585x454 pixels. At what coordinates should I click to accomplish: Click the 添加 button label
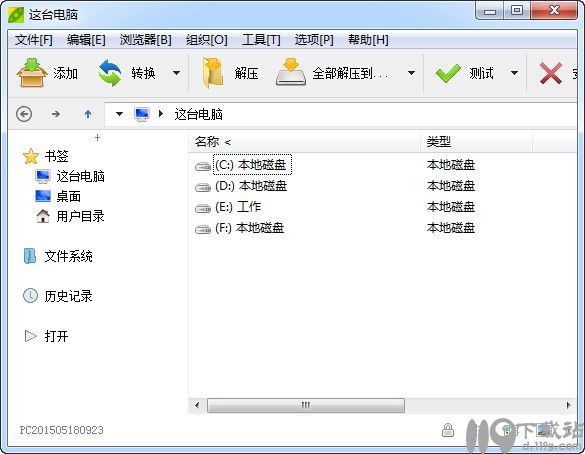65,73
